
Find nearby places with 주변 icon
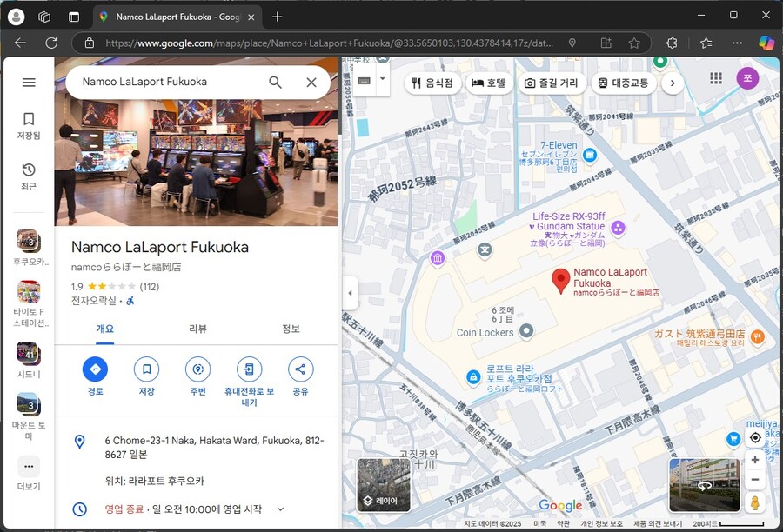click(x=197, y=369)
